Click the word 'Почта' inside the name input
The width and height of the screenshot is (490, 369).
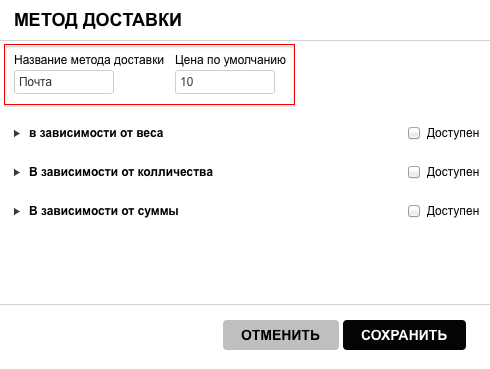(x=35, y=82)
